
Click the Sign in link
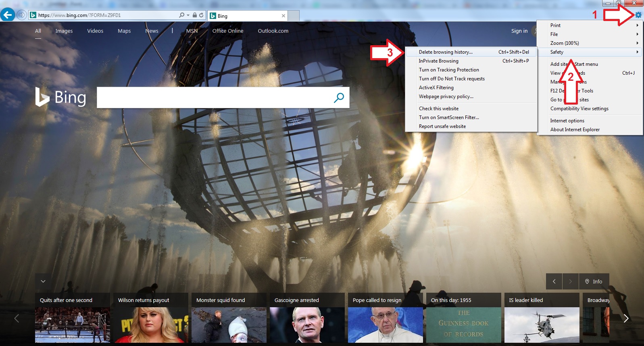(x=519, y=31)
